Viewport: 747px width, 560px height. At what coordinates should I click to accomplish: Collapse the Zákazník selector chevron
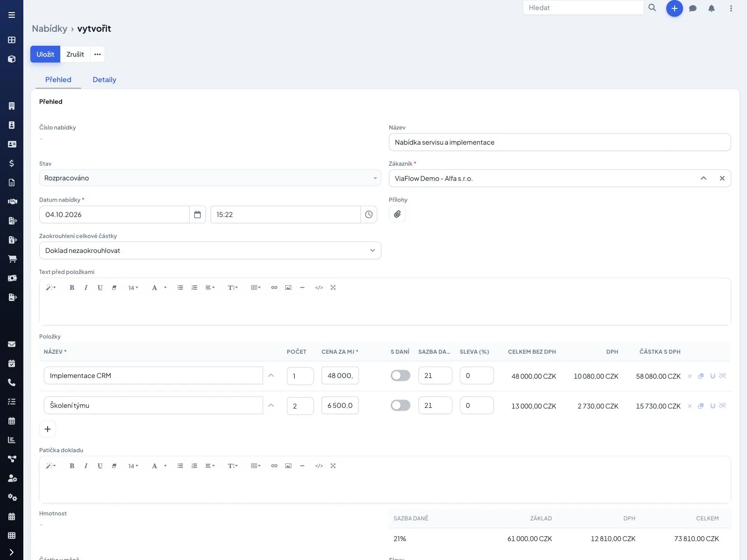pyautogui.click(x=704, y=178)
